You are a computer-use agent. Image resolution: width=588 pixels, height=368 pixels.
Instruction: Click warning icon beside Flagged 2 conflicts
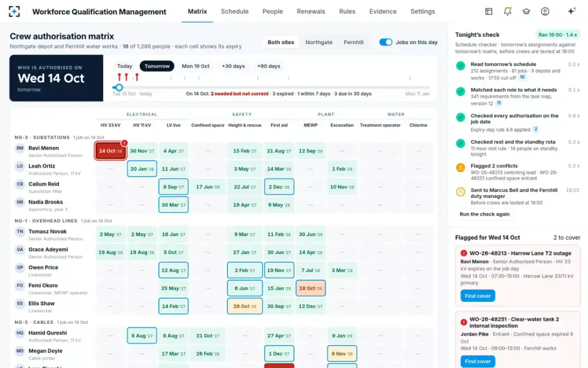461,167
